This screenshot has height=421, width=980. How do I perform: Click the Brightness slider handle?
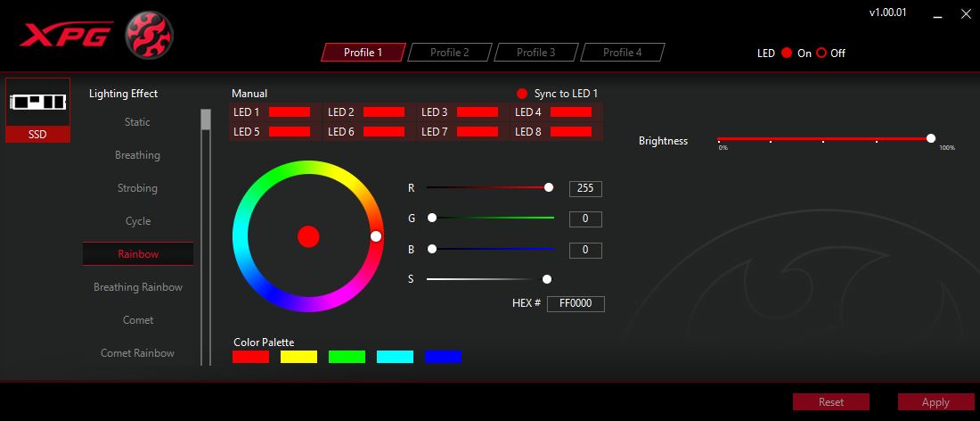(931, 138)
